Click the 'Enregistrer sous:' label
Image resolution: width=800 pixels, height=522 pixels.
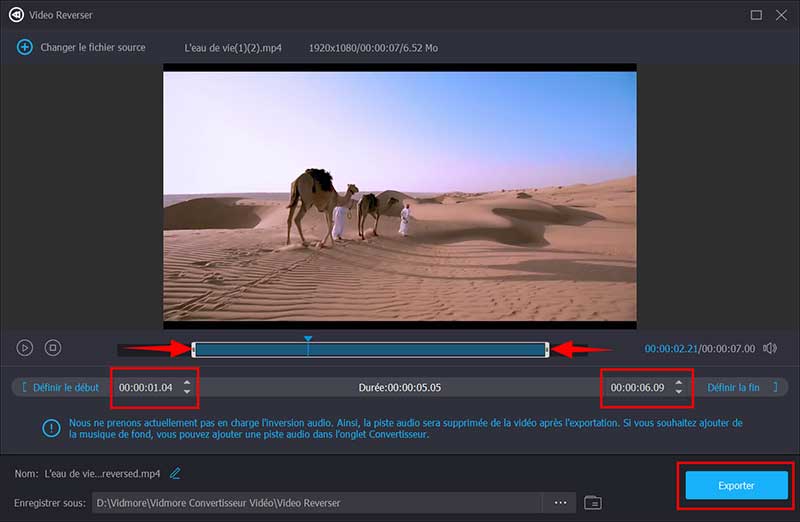(x=49, y=503)
